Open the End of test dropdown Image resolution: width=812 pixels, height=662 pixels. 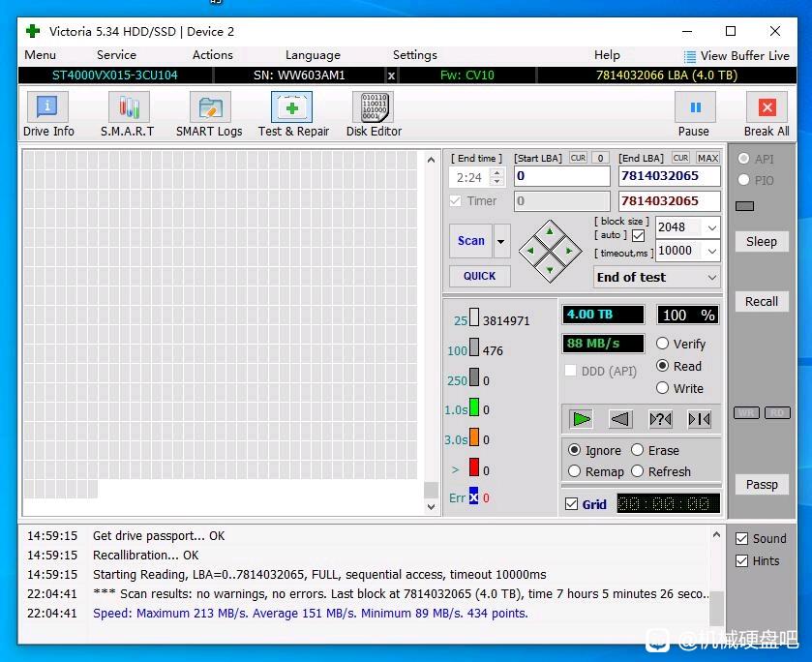click(712, 278)
